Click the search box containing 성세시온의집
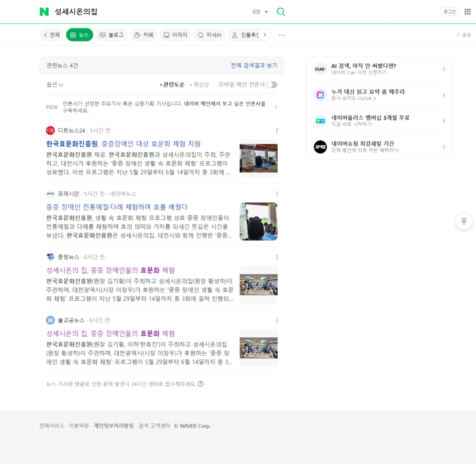This screenshot has height=464, width=476. coord(152,12)
